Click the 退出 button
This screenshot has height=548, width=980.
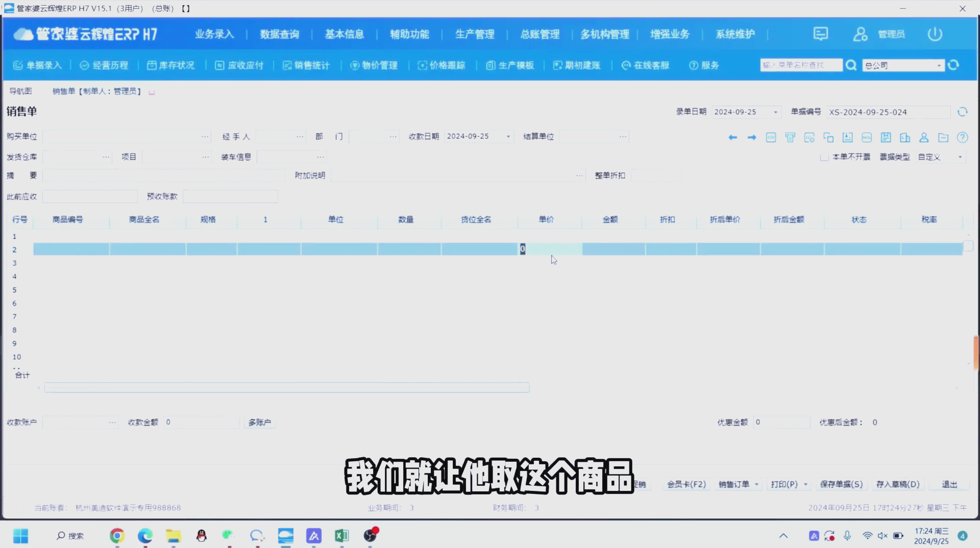pyautogui.click(x=949, y=484)
